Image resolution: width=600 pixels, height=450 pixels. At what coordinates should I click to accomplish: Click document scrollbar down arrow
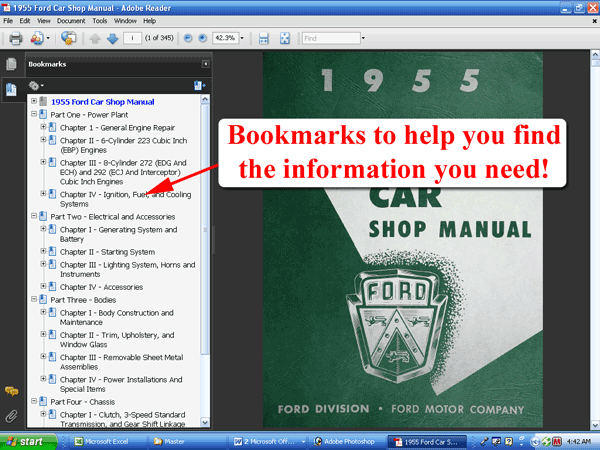595,425
